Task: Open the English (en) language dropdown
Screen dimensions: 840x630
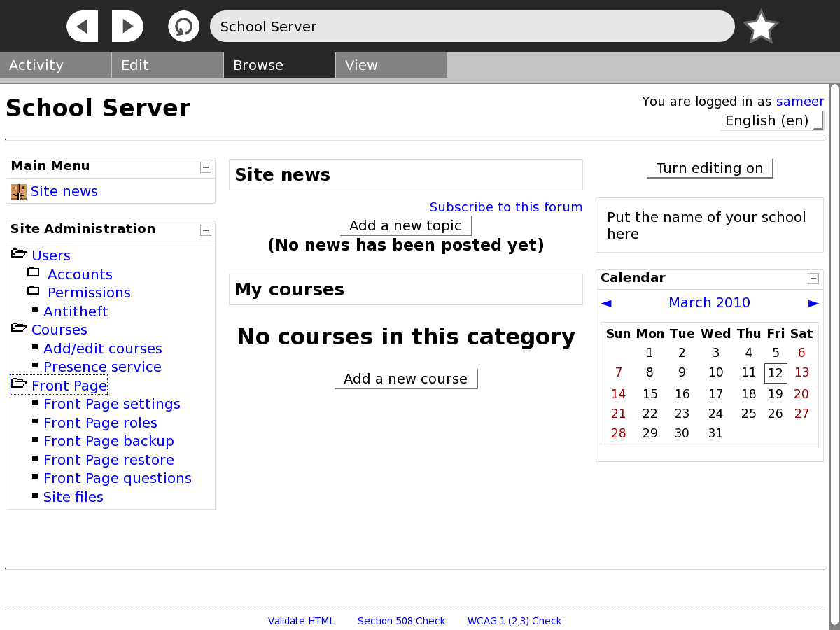Action: 771,120
